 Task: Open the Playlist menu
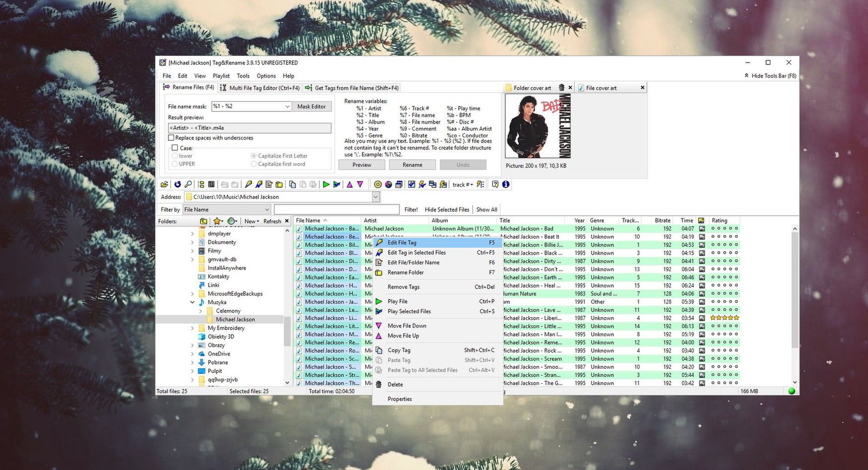221,76
